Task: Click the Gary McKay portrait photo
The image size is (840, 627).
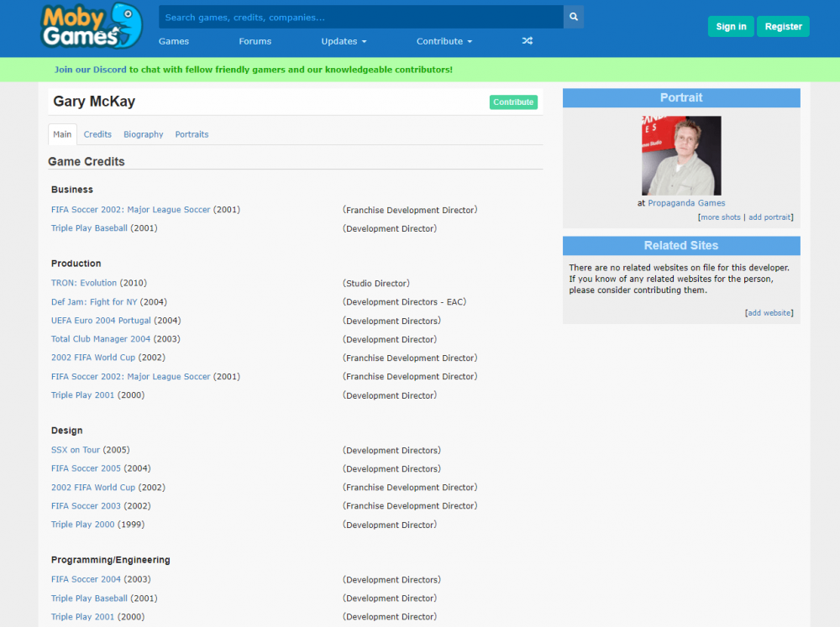Action: click(681, 155)
